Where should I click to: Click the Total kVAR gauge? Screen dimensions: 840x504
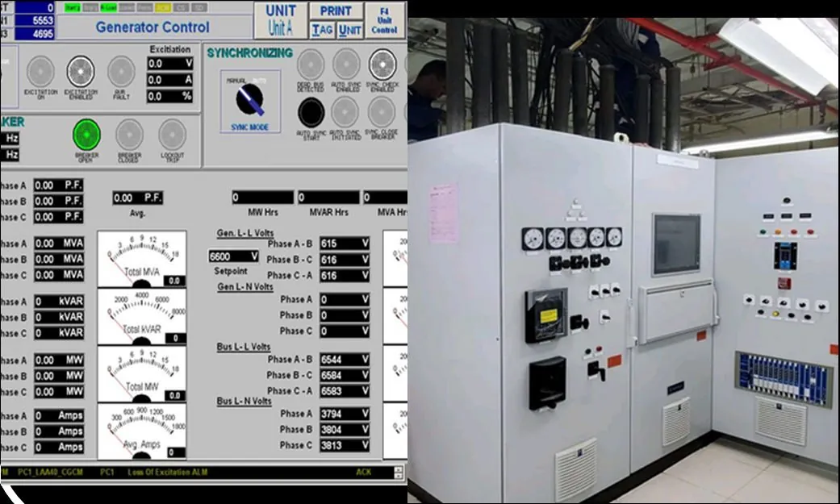[142, 317]
